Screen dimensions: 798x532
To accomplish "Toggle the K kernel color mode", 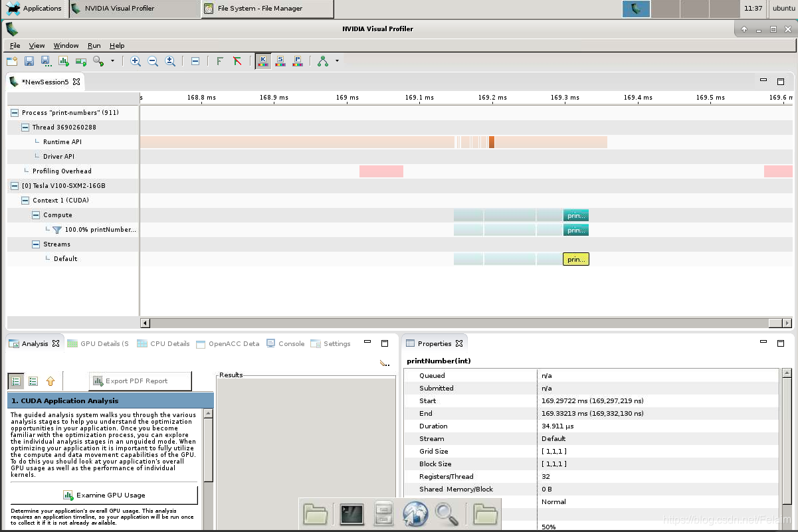I will click(x=262, y=61).
